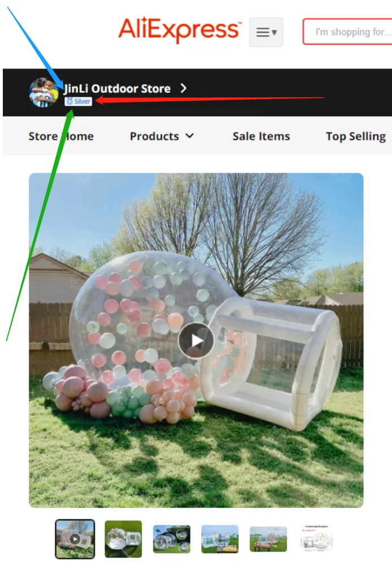392x564 pixels.
Task: Play the bubble house product video
Action: [196, 341]
